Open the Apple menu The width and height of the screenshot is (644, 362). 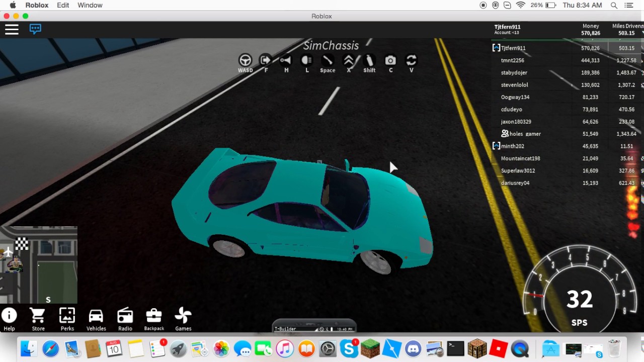click(13, 5)
